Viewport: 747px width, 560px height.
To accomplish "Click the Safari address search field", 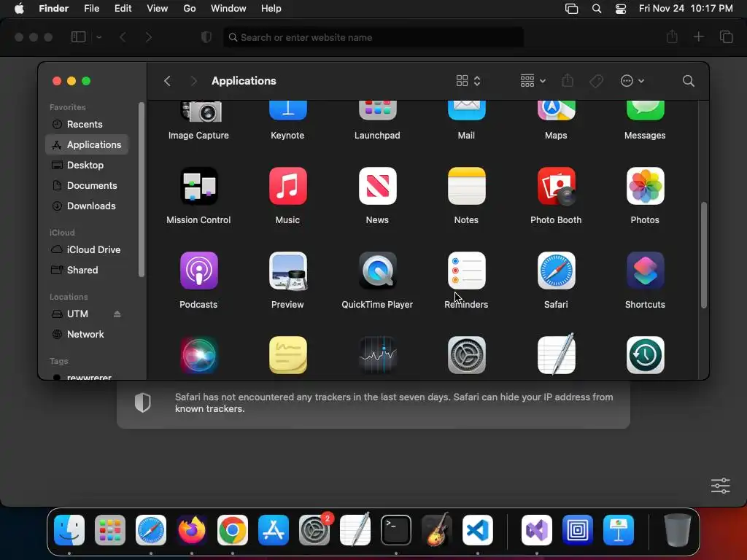I will pyautogui.click(x=373, y=37).
